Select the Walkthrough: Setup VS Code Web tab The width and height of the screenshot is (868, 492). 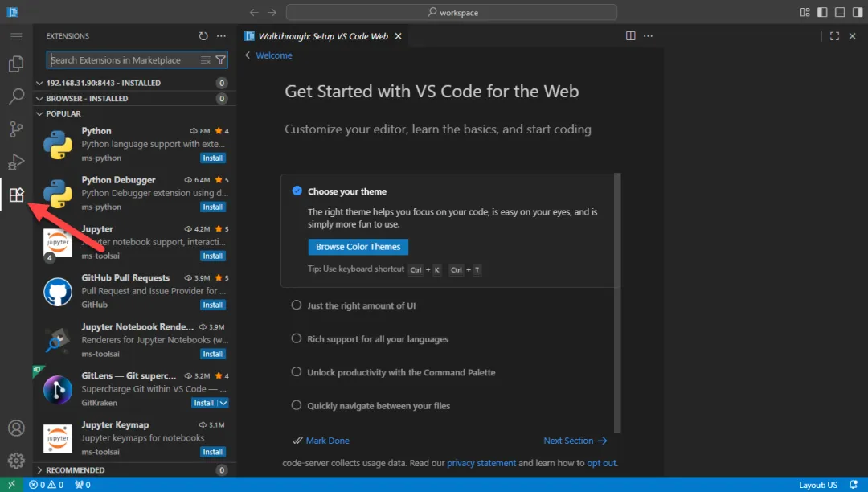[x=322, y=36]
